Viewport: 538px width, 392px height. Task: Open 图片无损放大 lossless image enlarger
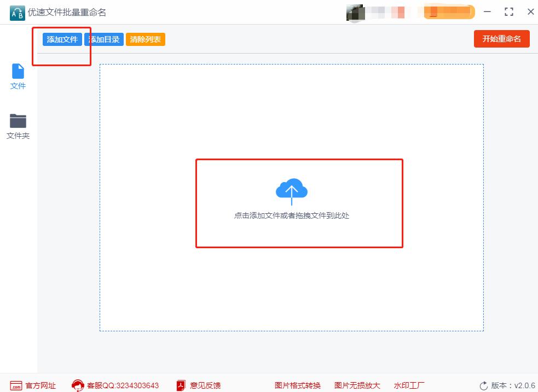(x=357, y=385)
